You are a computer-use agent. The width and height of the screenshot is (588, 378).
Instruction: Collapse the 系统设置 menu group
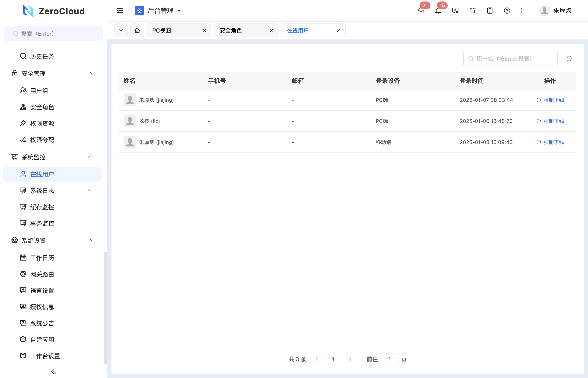coord(90,240)
